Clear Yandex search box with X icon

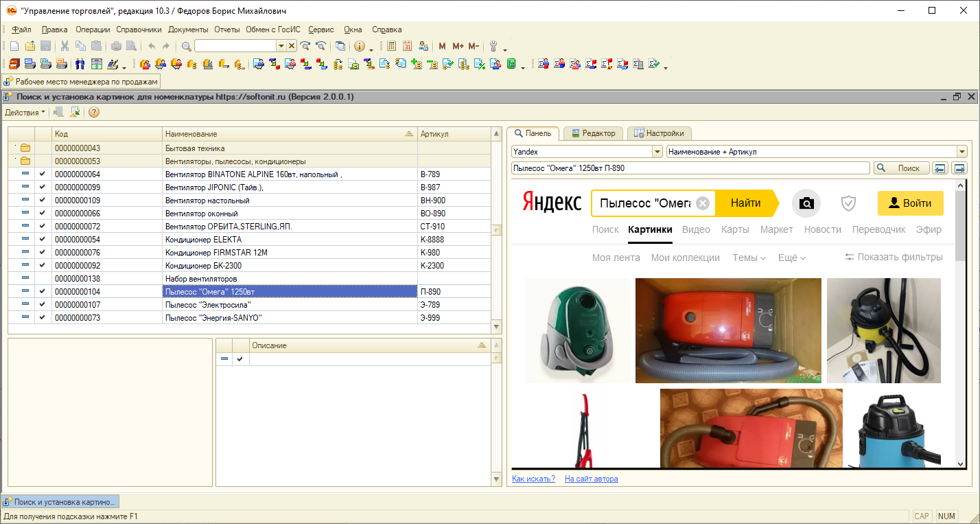click(x=702, y=203)
